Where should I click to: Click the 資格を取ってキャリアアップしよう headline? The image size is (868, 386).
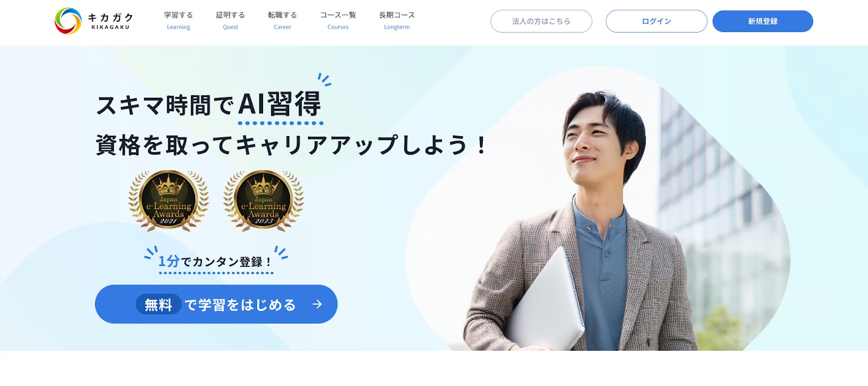[x=291, y=145]
